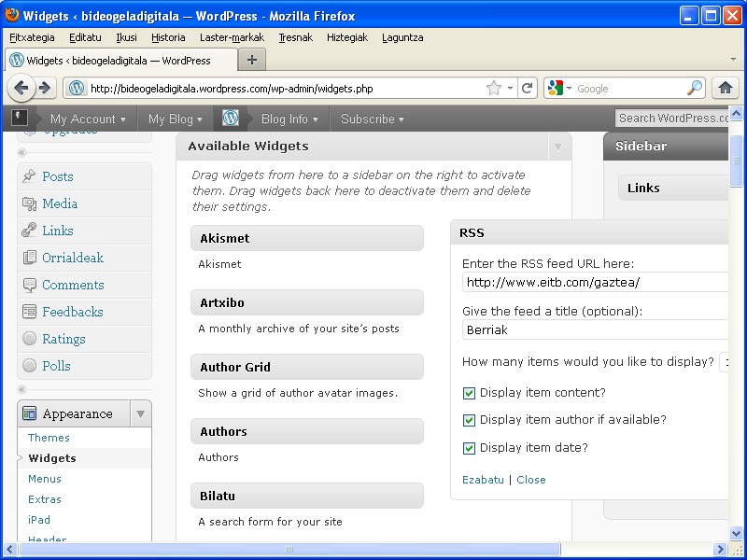
Task: Toggle the Appearance submenu arrow
Action: pos(141,413)
